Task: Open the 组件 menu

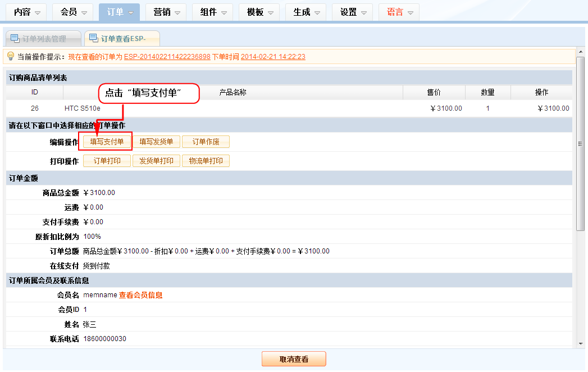Action: [214, 12]
